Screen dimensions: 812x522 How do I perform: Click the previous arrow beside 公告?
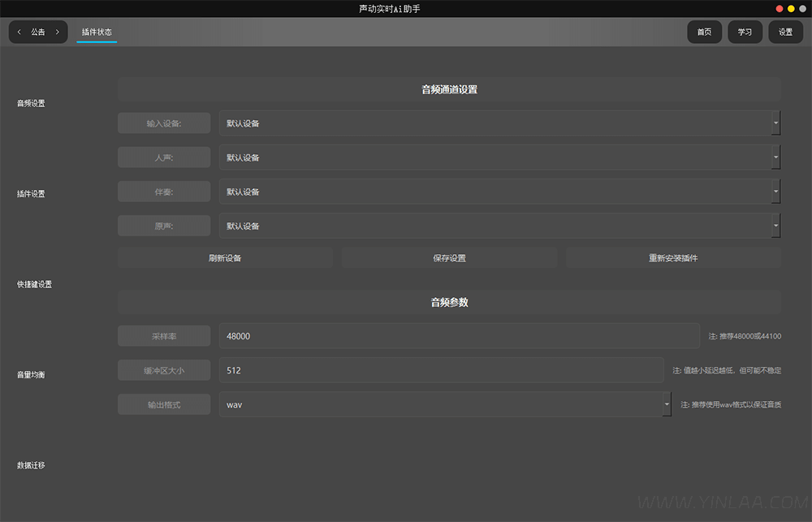point(19,32)
